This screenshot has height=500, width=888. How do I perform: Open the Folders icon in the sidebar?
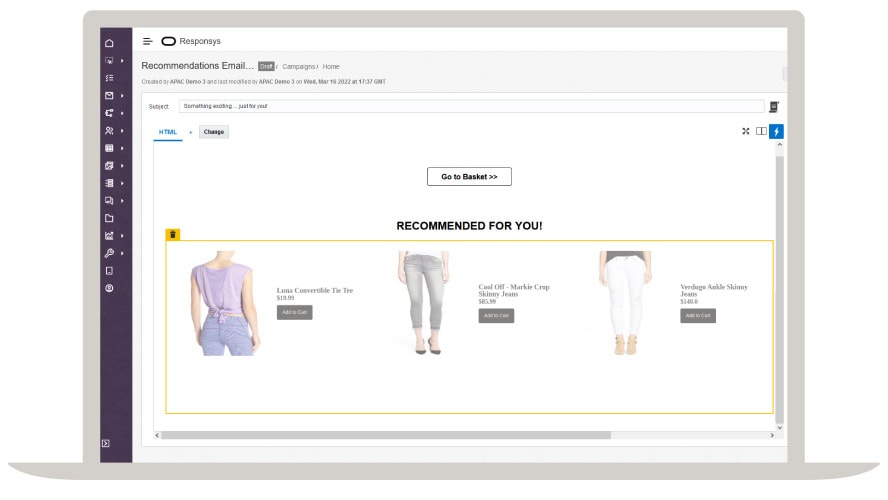point(109,219)
